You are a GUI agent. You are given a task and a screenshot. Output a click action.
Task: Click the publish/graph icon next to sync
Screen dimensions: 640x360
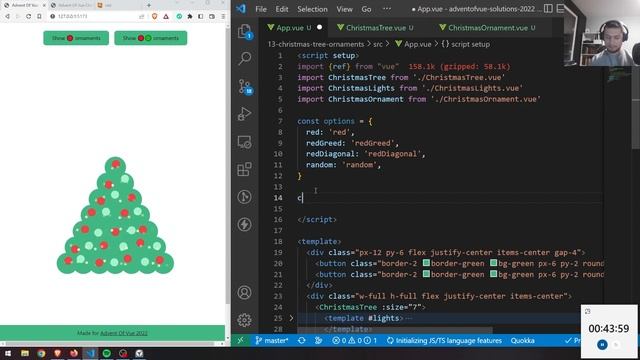pos(318,340)
